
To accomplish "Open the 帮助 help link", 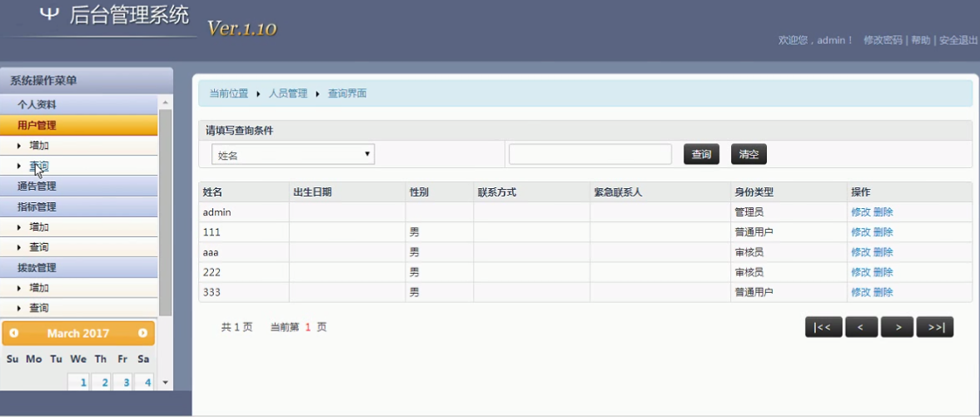I will 920,40.
